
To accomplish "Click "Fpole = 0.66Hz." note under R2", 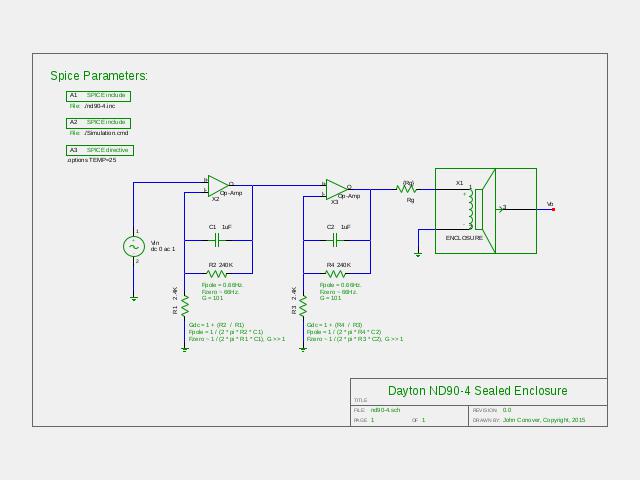I will [222, 285].
